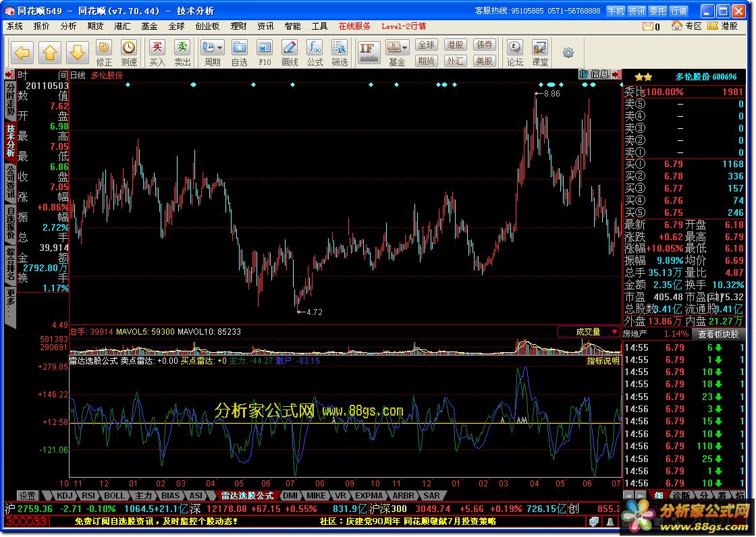The height and width of the screenshot is (537, 756).
Task: Click the Level-2行情 link
Action: [x=404, y=26]
